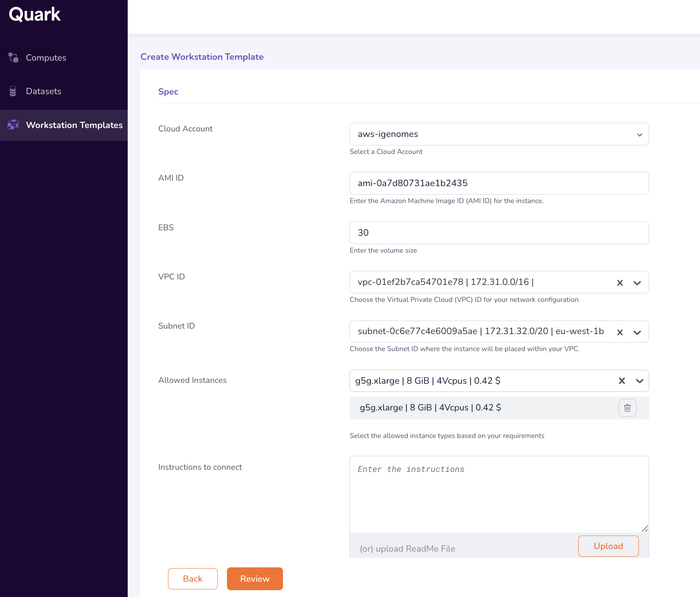Focus the AMI ID input field

[x=499, y=183]
